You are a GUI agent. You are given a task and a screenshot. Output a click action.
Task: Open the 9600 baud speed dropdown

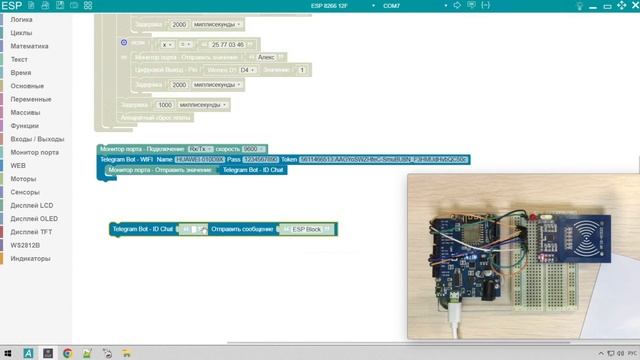tap(253, 149)
